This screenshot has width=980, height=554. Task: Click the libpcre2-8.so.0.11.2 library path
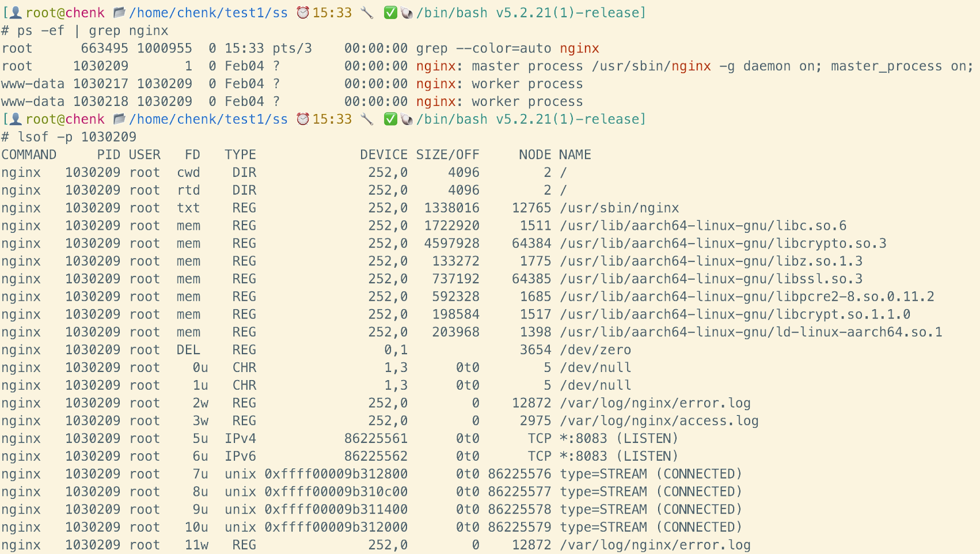tap(746, 297)
